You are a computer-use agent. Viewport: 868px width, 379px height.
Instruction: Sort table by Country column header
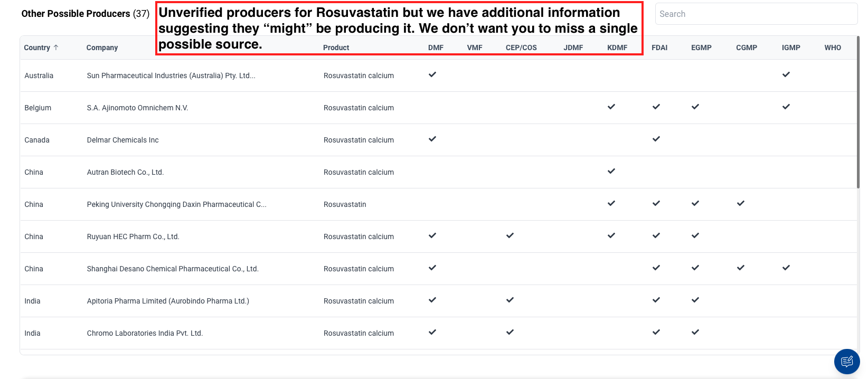(x=37, y=48)
